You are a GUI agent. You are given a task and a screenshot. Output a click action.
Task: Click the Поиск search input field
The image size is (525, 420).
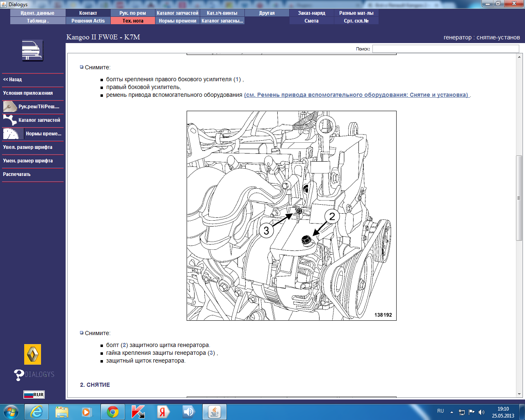coord(446,49)
